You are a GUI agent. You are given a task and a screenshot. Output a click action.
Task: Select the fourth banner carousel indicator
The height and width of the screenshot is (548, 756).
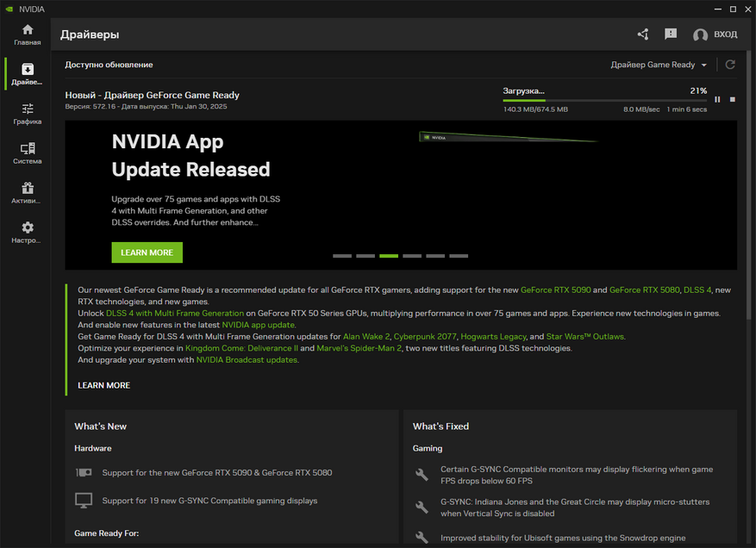(x=412, y=256)
